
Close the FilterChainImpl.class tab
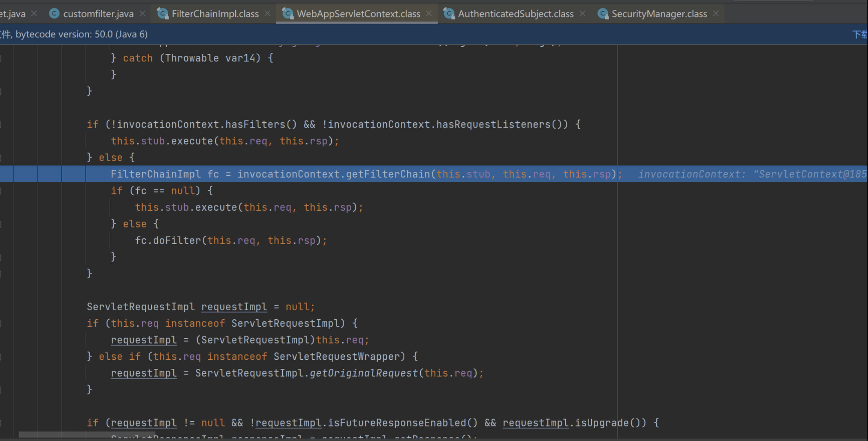pyautogui.click(x=268, y=14)
